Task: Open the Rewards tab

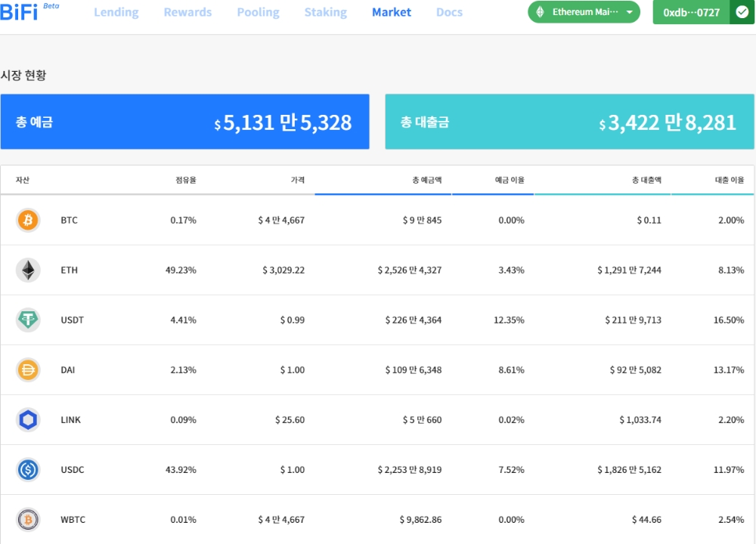Action: pyautogui.click(x=187, y=12)
